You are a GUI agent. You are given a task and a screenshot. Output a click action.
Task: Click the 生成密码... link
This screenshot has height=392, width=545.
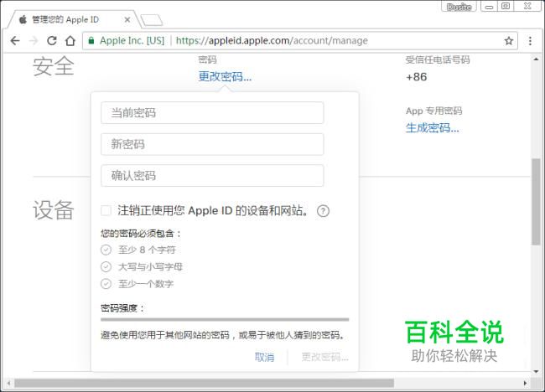click(432, 128)
